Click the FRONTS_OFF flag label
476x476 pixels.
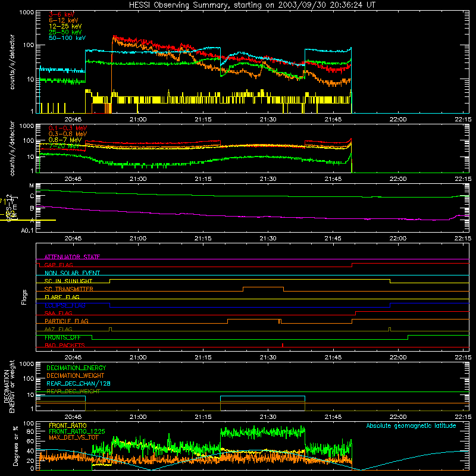(62, 337)
